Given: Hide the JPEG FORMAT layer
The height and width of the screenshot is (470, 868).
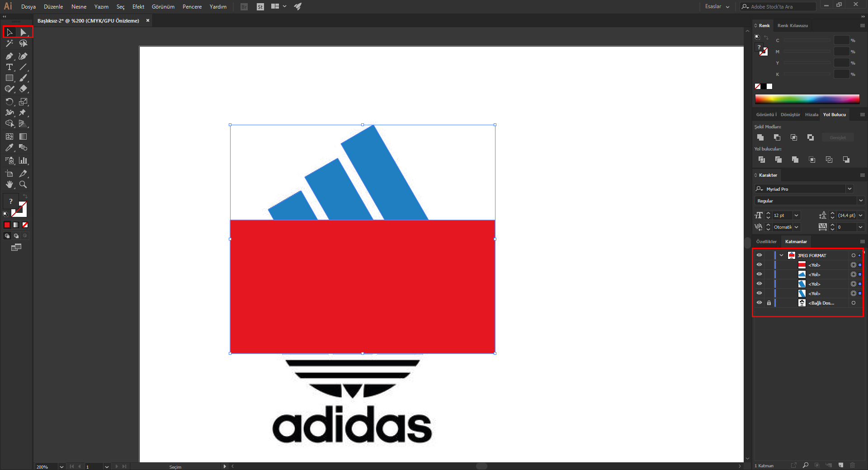Looking at the screenshot, I should click(759, 255).
